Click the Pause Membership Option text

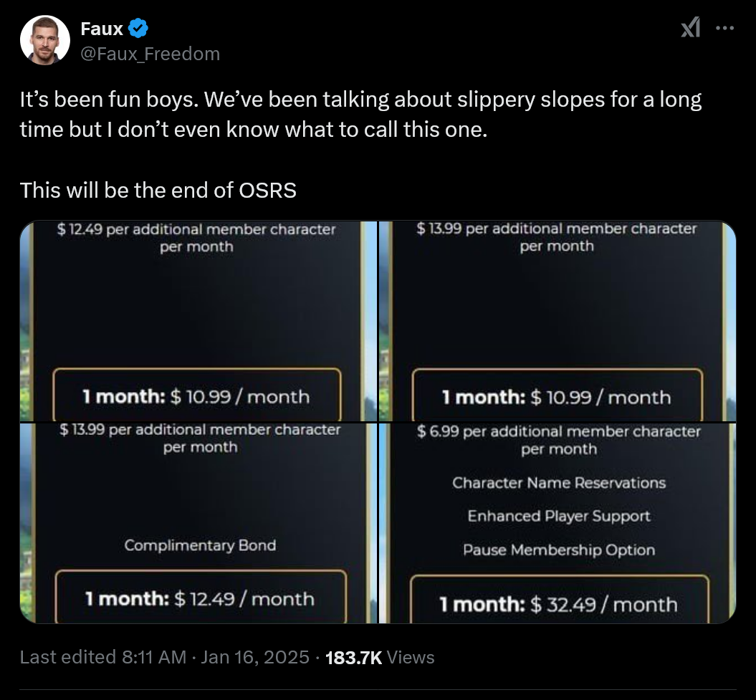point(559,550)
